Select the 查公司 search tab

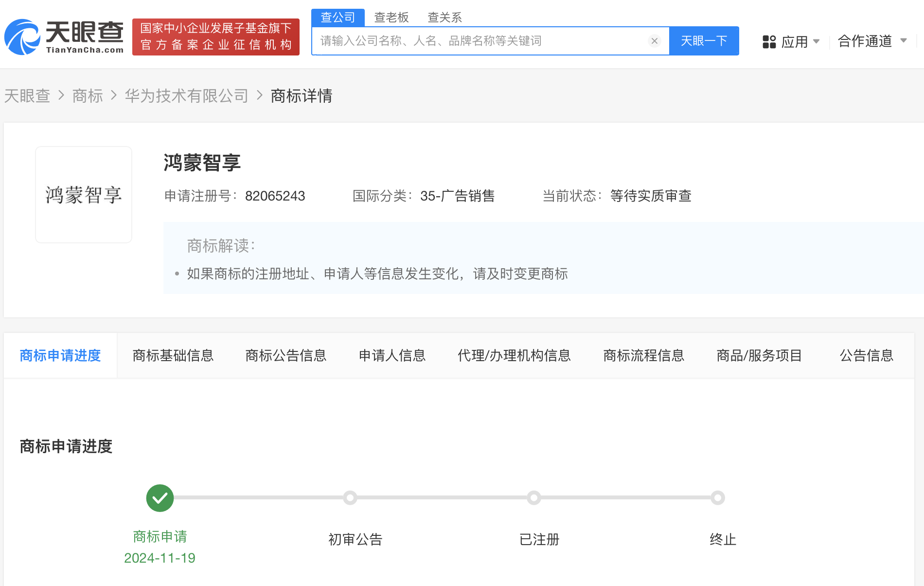[x=338, y=18]
